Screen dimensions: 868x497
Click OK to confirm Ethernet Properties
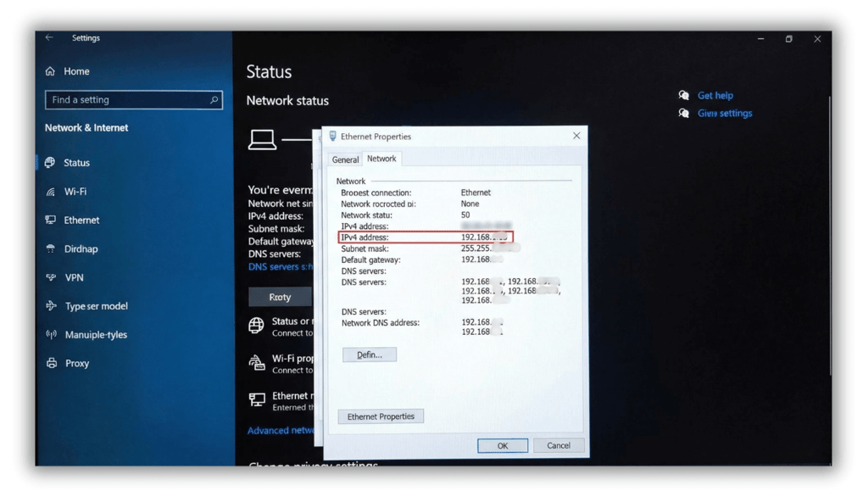tap(503, 445)
